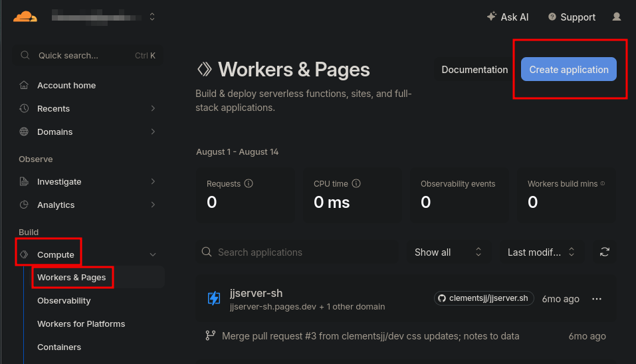The height and width of the screenshot is (364, 636).
Task: Open the Domains menu item
Action: pos(54,132)
